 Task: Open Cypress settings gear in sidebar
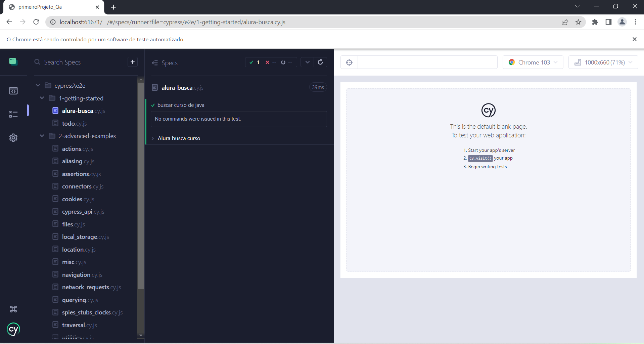13,138
